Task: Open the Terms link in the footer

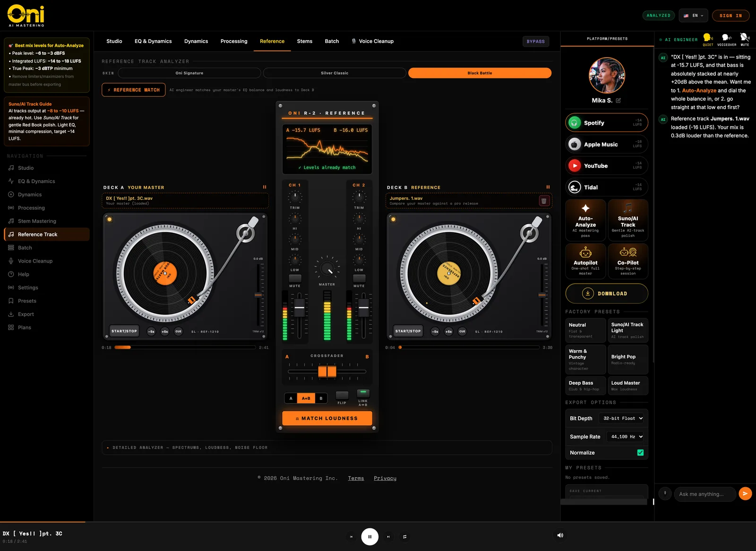Action: coord(356,478)
